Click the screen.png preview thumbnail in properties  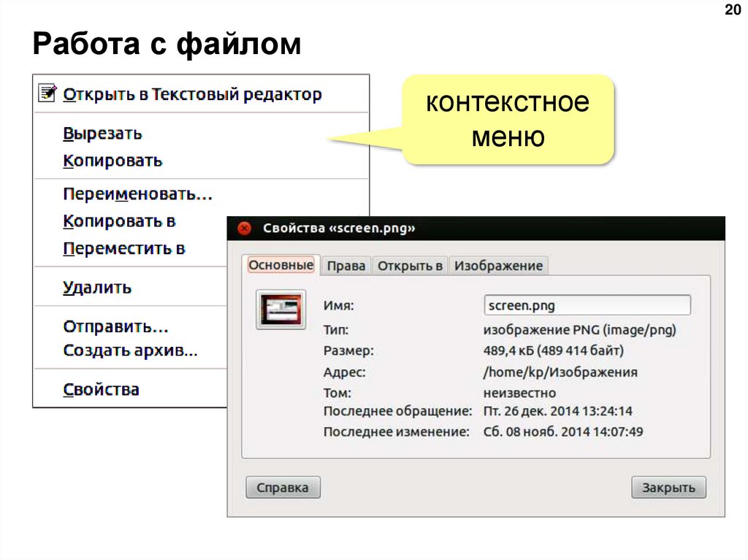point(280,308)
